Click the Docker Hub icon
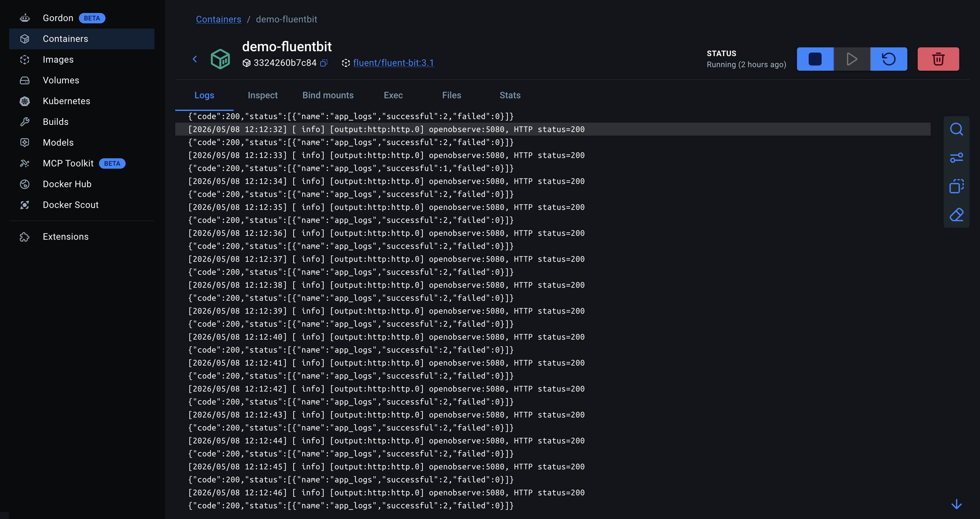 click(x=25, y=184)
